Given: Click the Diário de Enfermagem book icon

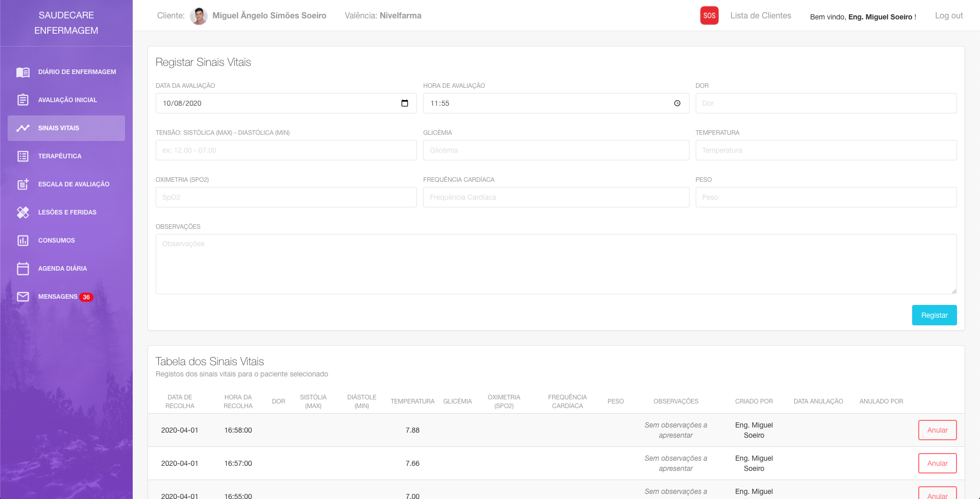Looking at the screenshot, I should [x=23, y=72].
